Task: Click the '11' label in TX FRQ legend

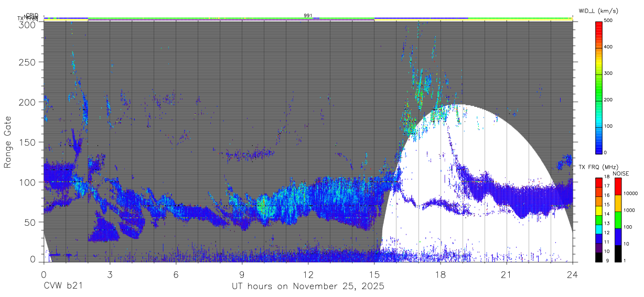Action: click(x=607, y=242)
